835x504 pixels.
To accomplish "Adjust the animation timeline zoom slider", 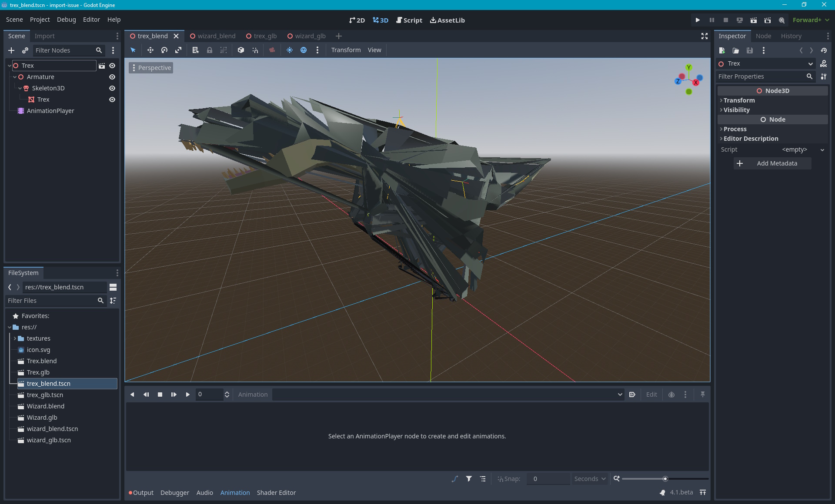I will [x=665, y=479].
